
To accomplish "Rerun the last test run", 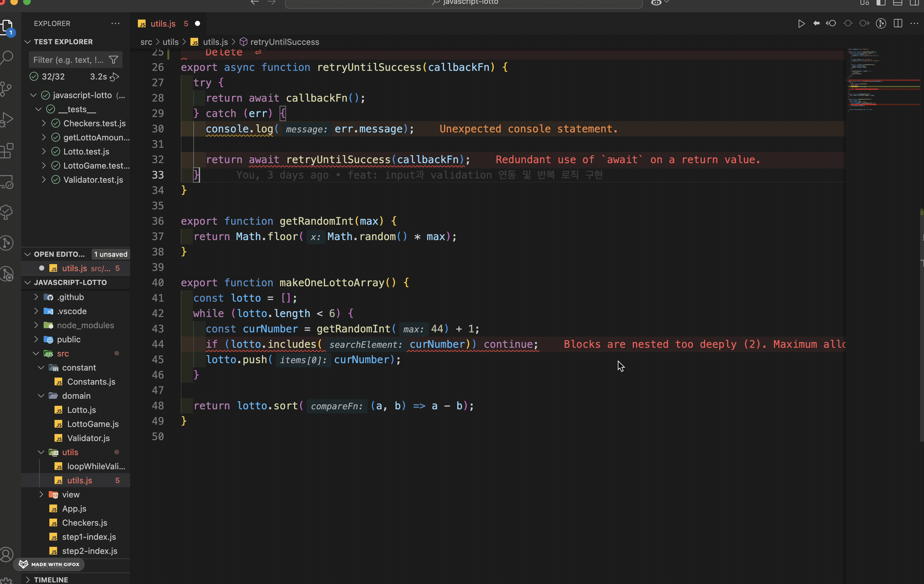I will [x=115, y=77].
